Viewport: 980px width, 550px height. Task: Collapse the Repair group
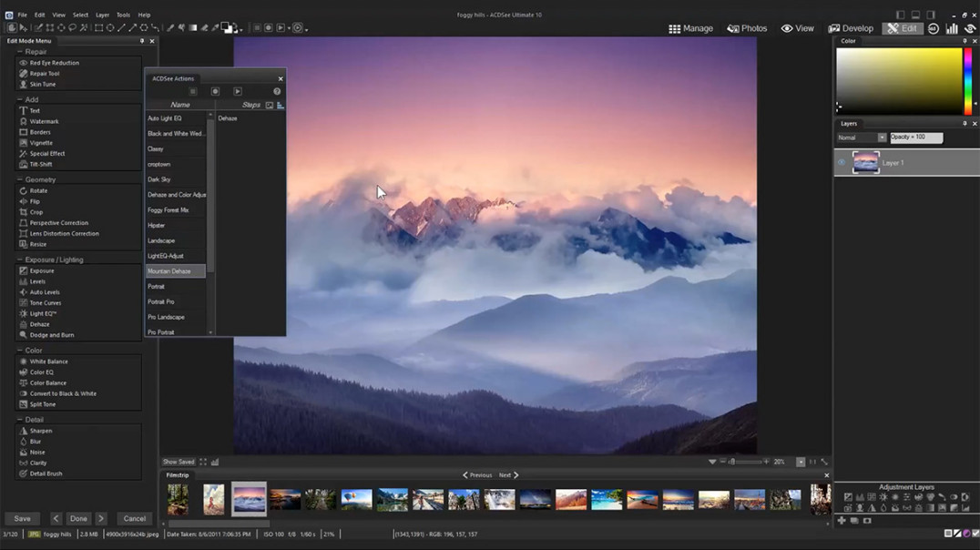pyautogui.click(x=20, y=52)
